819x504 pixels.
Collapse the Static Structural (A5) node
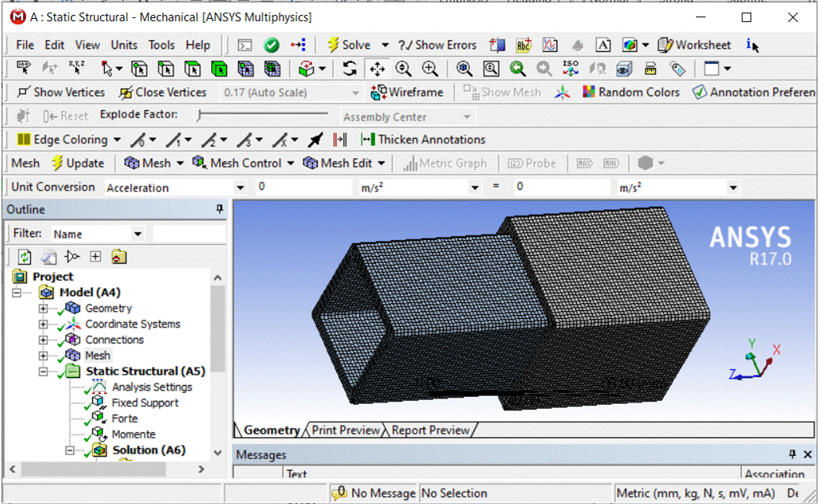pos(43,372)
